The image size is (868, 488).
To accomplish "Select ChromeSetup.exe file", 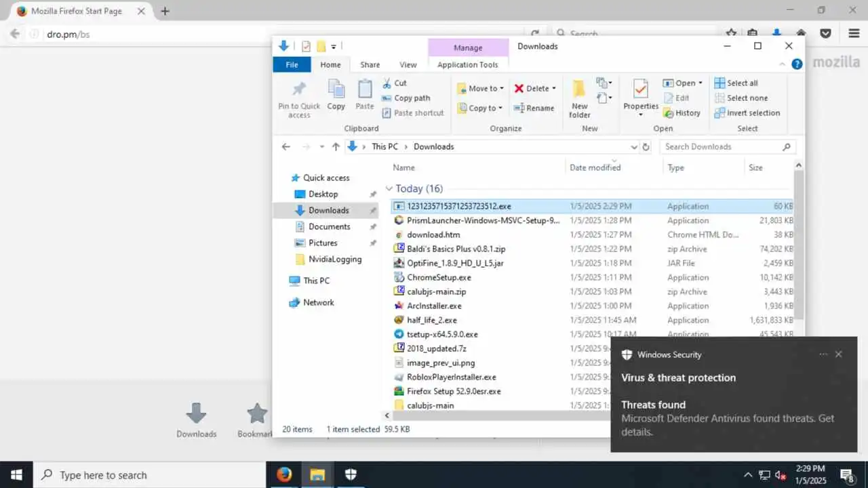I will click(x=591, y=277).
